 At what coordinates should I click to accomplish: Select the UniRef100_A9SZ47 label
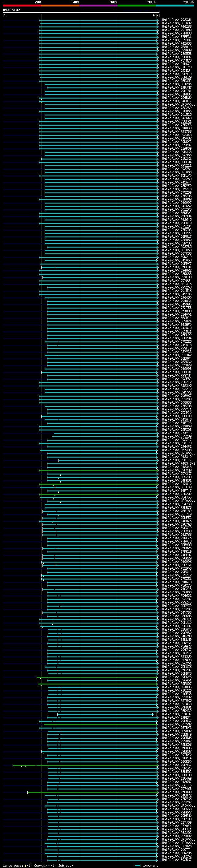point(176,440)
